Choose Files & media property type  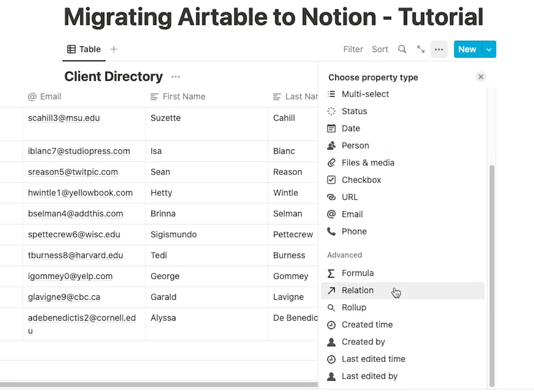402,163
